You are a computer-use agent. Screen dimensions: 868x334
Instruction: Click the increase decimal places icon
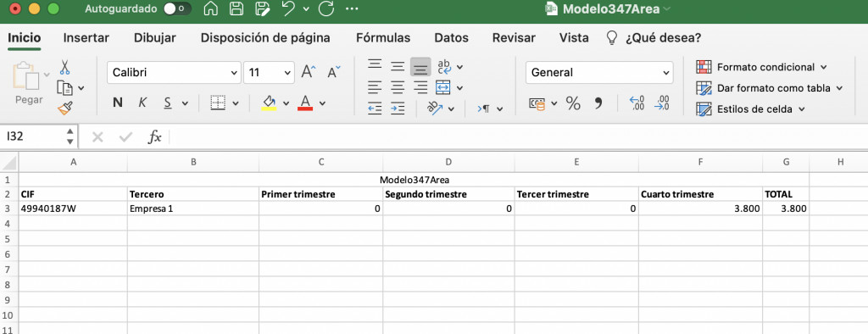(x=637, y=103)
